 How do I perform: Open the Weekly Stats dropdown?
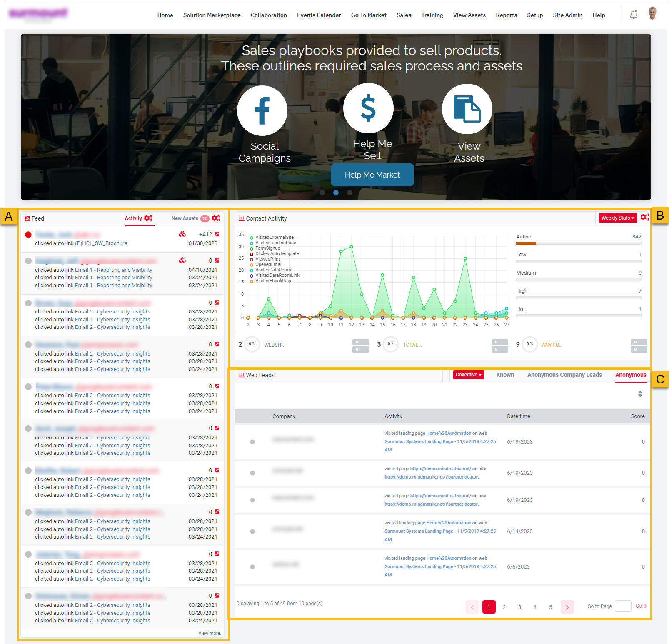tap(618, 218)
